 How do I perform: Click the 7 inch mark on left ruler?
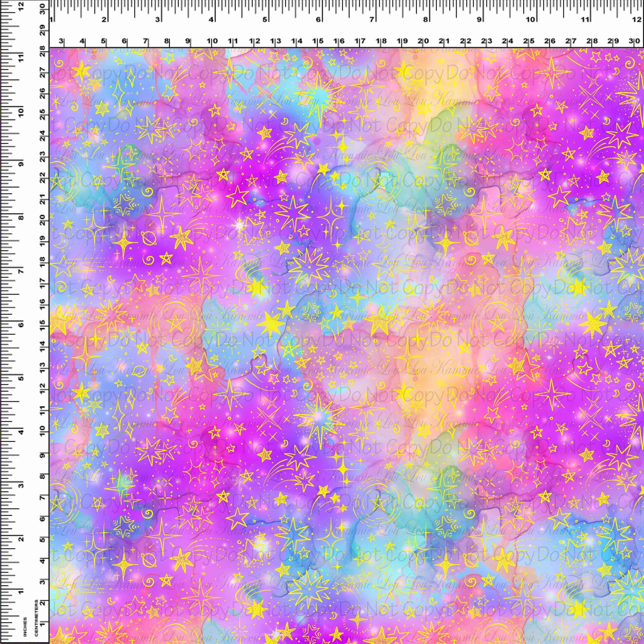(21, 271)
